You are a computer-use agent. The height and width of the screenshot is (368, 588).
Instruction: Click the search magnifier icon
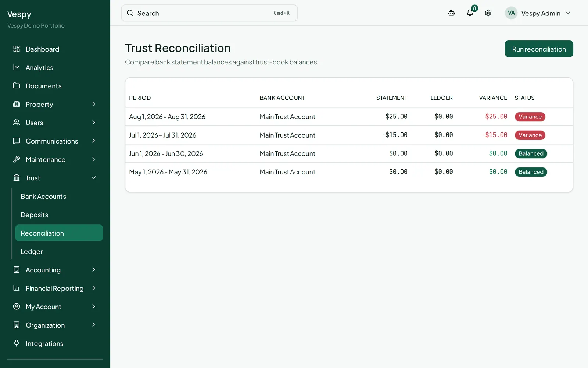coord(130,13)
